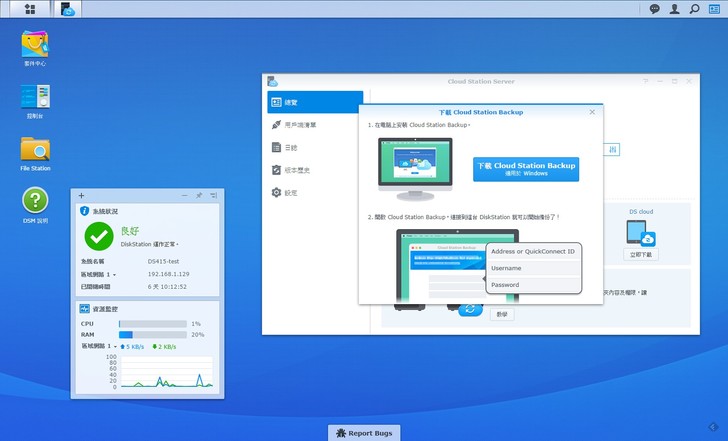Pin the system status widget panel
The height and width of the screenshot is (441, 728).
[x=199, y=195]
